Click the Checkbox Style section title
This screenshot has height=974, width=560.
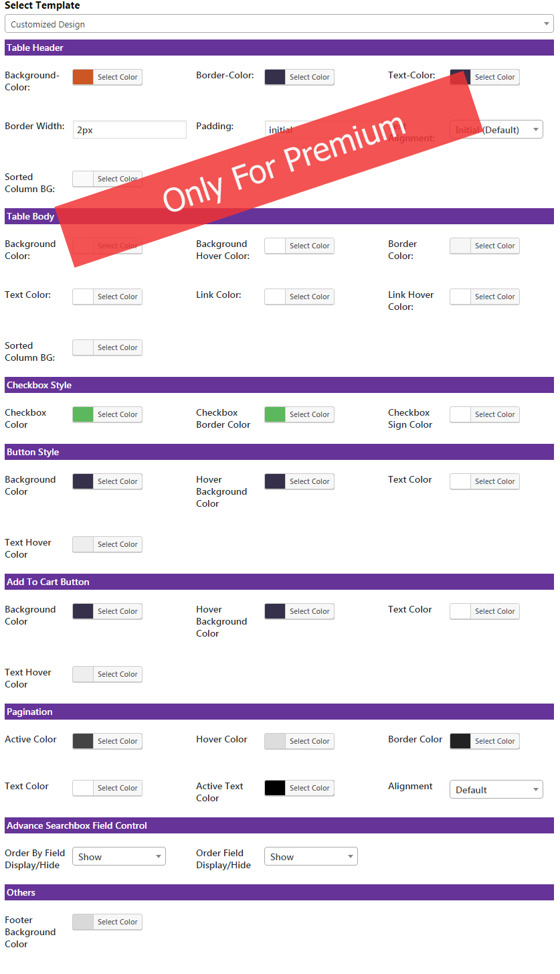point(39,385)
